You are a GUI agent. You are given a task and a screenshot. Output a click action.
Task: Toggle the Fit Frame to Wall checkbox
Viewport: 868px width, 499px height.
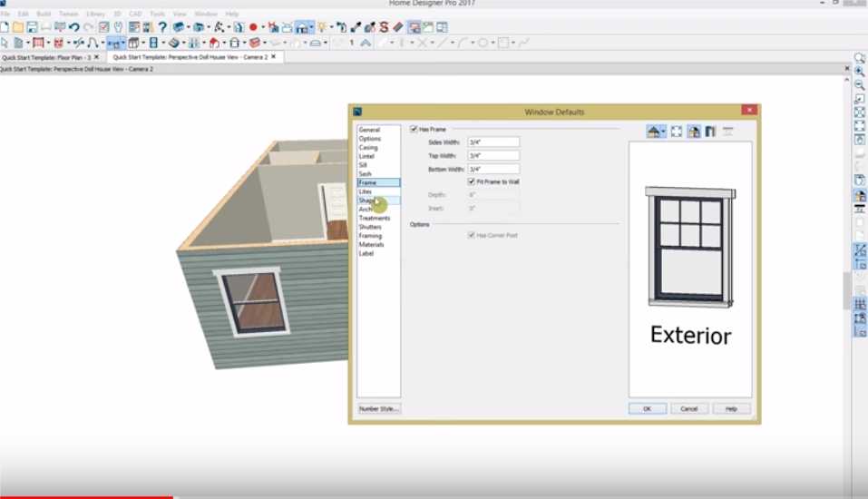click(x=472, y=181)
